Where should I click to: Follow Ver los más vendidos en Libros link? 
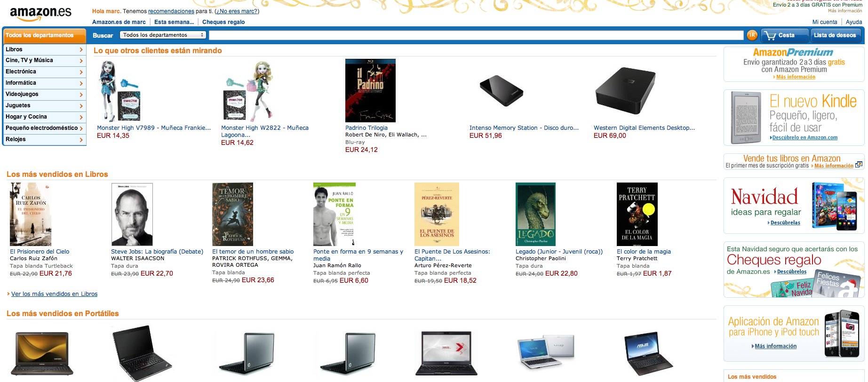pyautogui.click(x=54, y=294)
